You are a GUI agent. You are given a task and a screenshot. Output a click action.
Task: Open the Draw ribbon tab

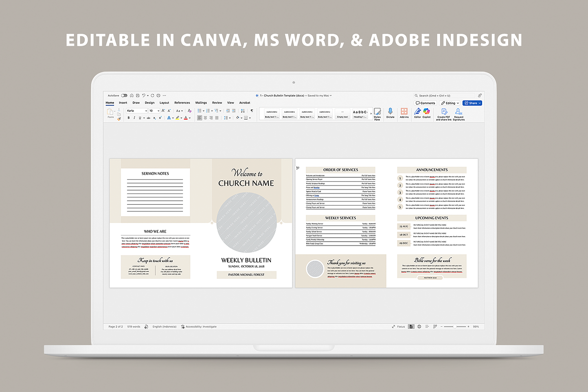pyautogui.click(x=136, y=103)
